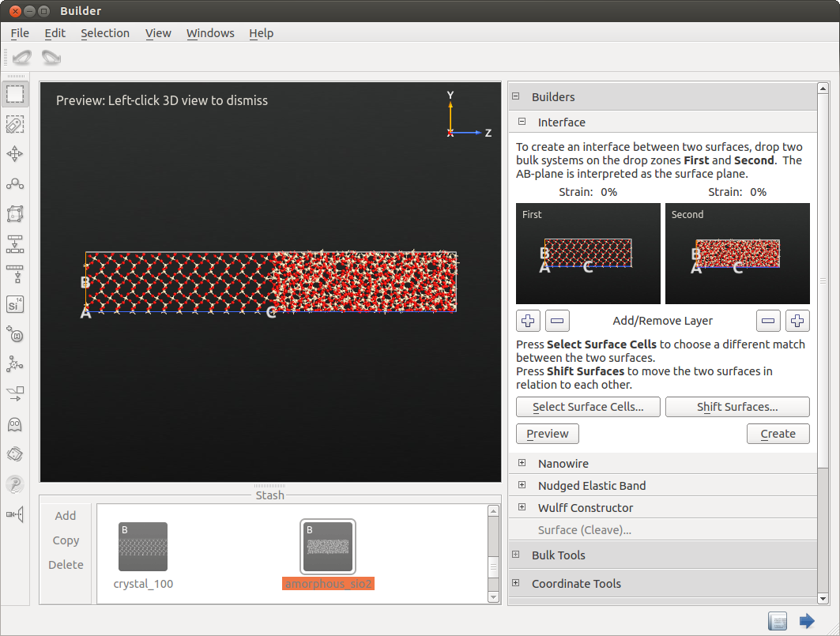Open the Si element periodic table tool
This screenshot has width=840, height=636.
(x=15, y=304)
